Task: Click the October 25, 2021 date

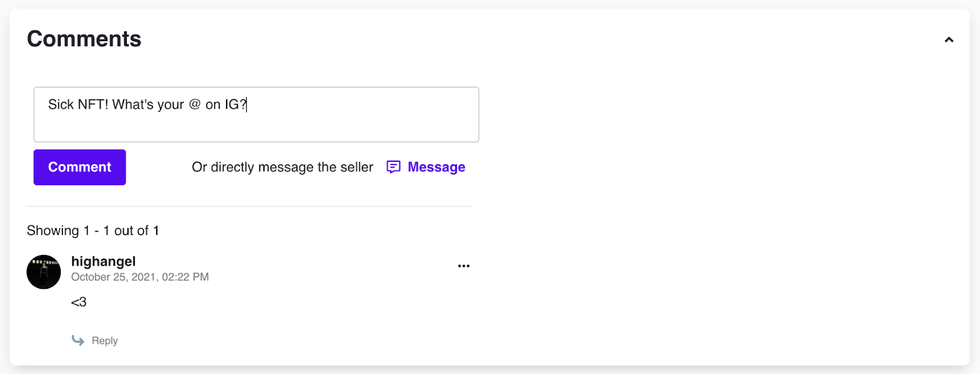Action: coord(113,277)
